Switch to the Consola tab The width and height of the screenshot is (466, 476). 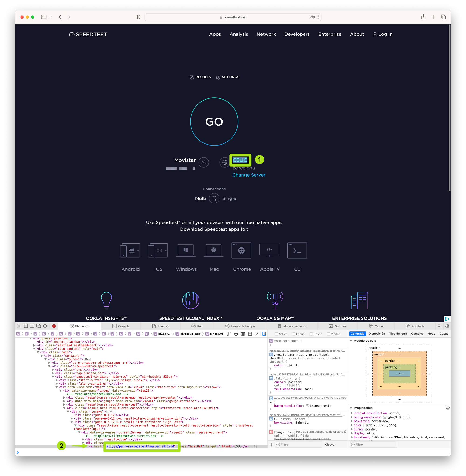pyautogui.click(x=121, y=326)
